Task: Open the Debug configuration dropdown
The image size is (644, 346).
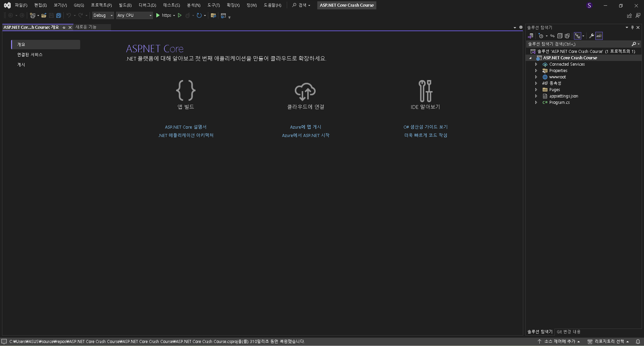Action: click(x=103, y=15)
